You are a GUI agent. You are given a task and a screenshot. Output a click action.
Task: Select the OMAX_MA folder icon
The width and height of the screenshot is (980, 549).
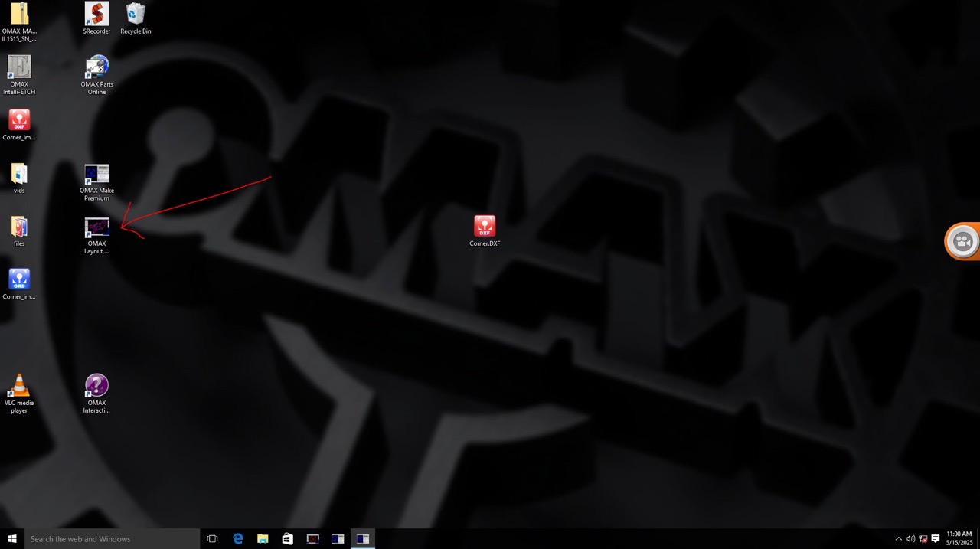pyautogui.click(x=19, y=22)
